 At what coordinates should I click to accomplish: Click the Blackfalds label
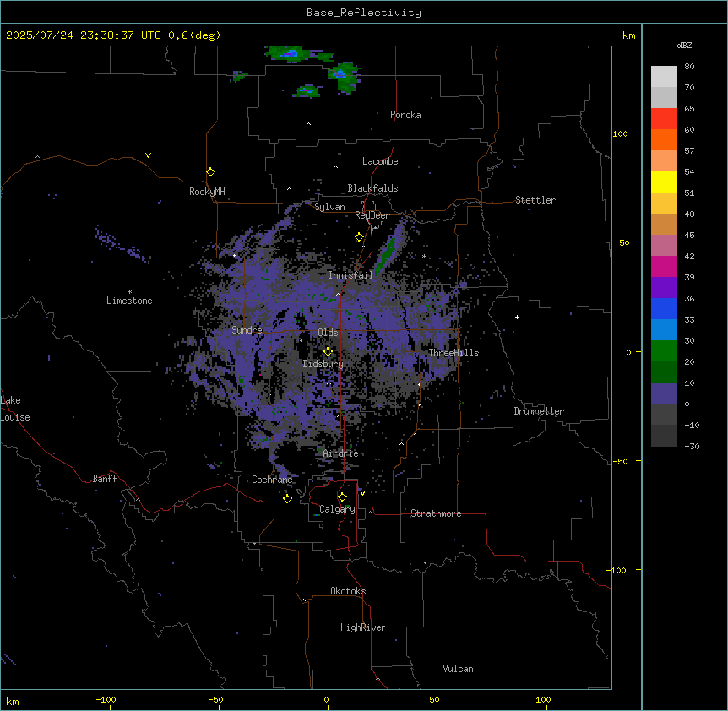(x=372, y=188)
